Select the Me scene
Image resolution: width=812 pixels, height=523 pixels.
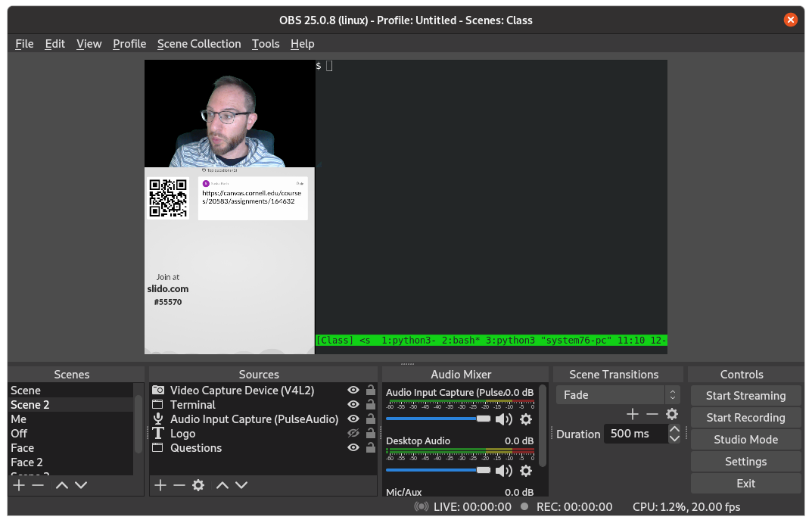71,419
